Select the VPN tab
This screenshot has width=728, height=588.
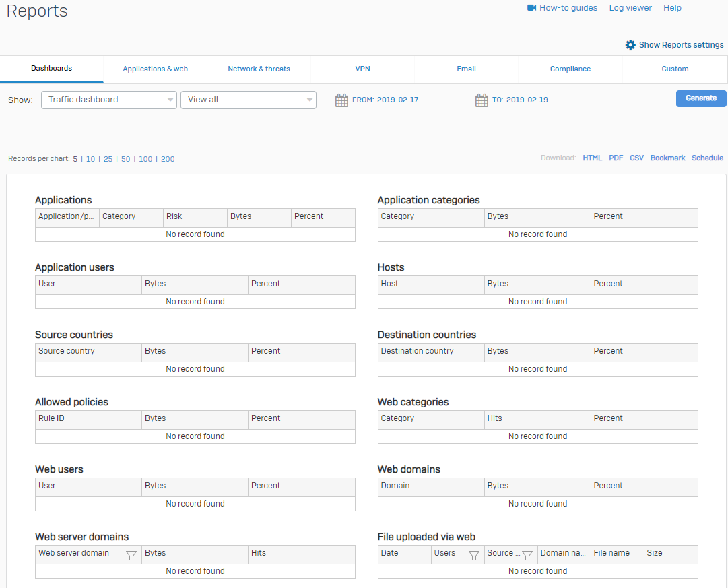[362, 69]
